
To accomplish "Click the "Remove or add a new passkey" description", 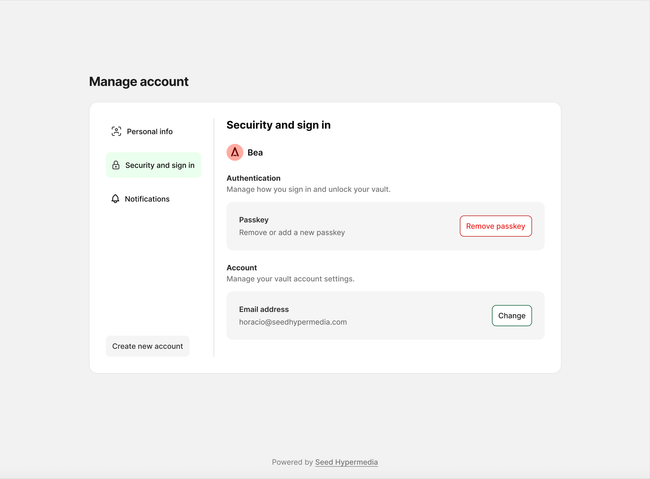I will [x=292, y=232].
